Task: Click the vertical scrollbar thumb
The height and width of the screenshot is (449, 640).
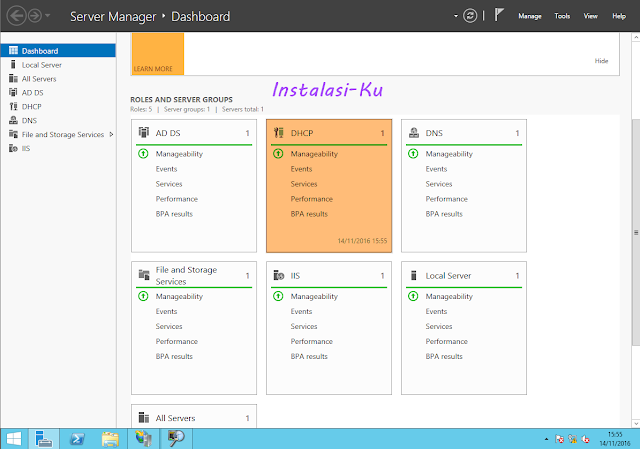Action: [x=636, y=233]
